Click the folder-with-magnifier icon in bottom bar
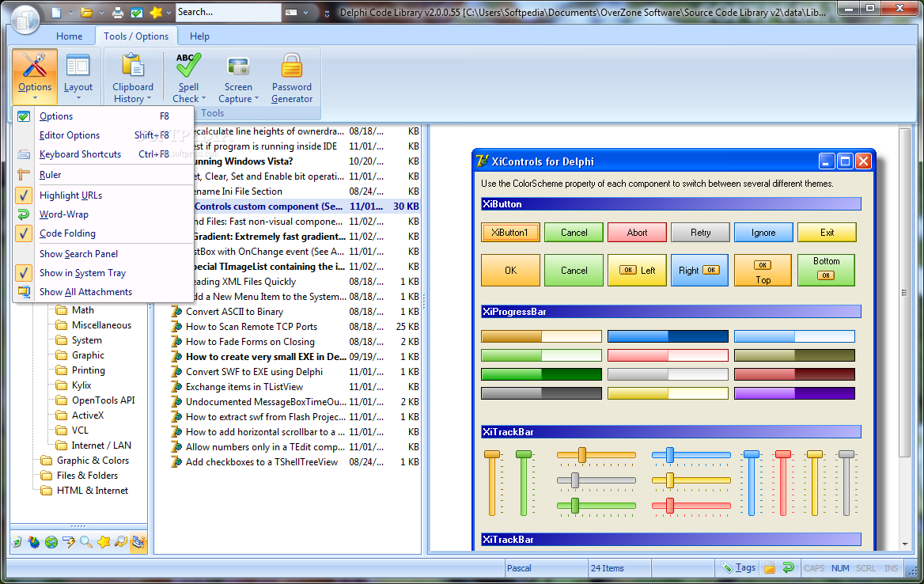Viewport: 924px width, 584px height. click(x=121, y=541)
